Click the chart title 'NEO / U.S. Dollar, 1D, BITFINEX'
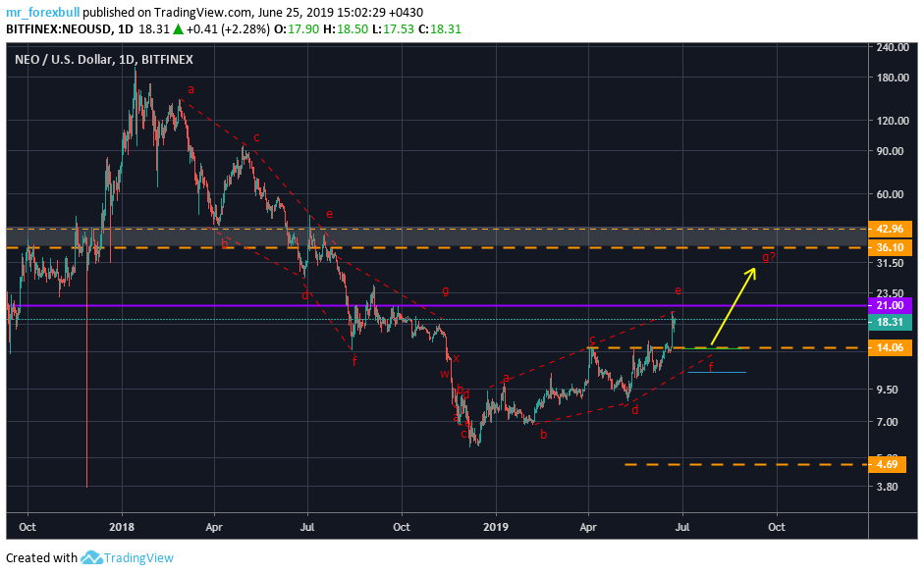 [x=104, y=60]
